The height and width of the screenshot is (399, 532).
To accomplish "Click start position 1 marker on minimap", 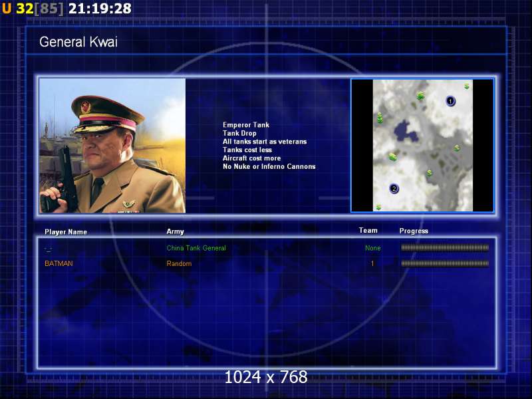I will pyautogui.click(x=450, y=101).
